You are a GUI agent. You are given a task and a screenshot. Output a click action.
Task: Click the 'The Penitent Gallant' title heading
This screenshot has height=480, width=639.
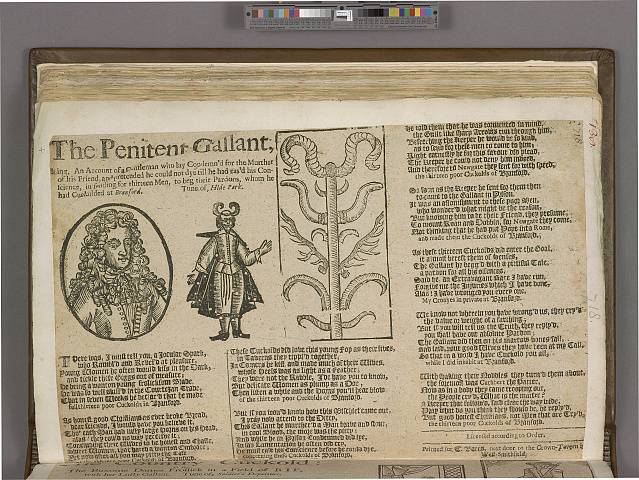click(x=160, y=151)
